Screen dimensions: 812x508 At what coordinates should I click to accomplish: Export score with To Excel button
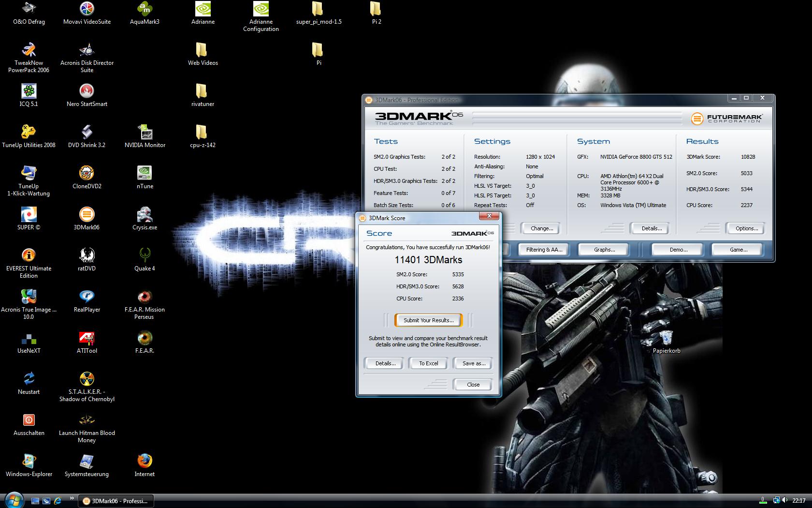(x=429, y=363)
